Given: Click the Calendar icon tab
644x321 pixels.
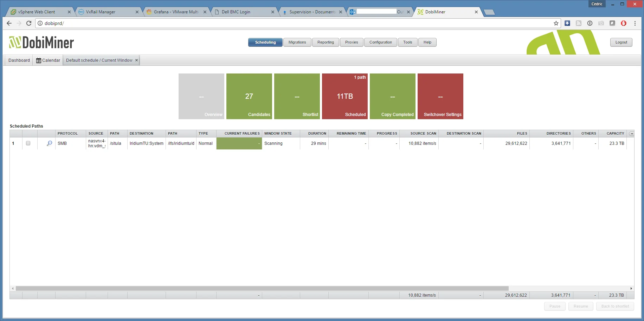Looking at the screenshot, I should point(48,60).
